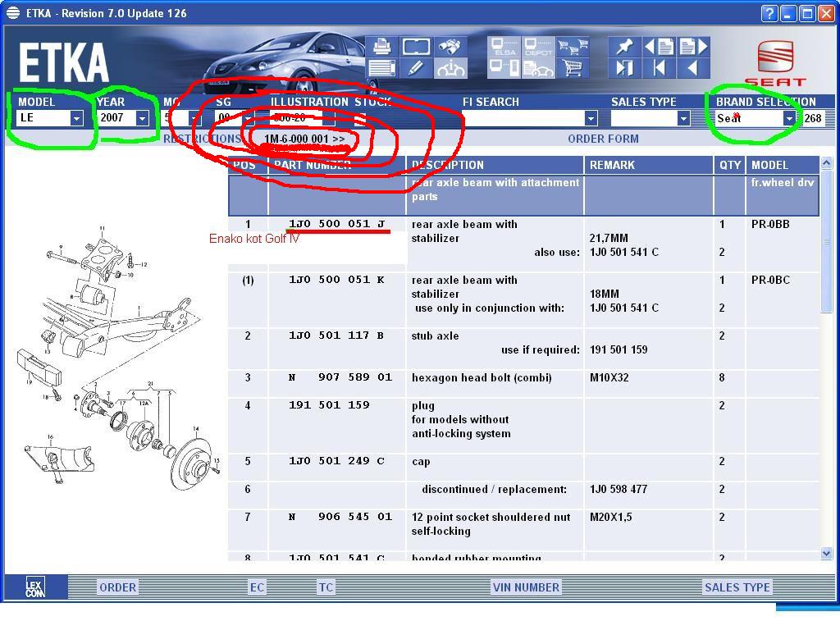Click the single shopping cart icon
Screen dimensions: 840x630
(x=572, y=69)
